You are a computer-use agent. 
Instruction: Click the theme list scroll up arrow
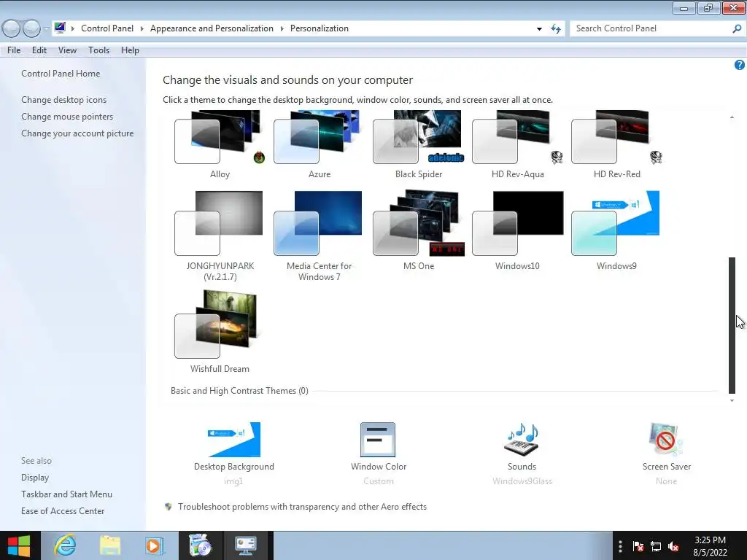tap(732, 117)
